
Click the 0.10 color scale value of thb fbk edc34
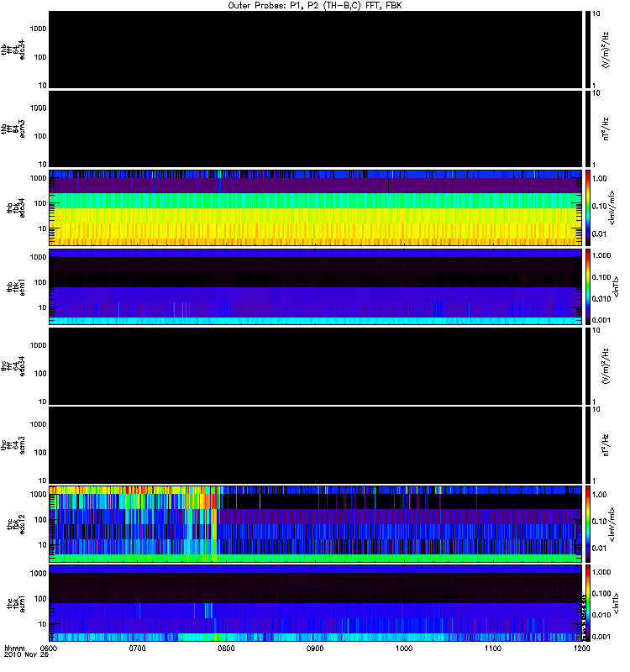point(600,207)
